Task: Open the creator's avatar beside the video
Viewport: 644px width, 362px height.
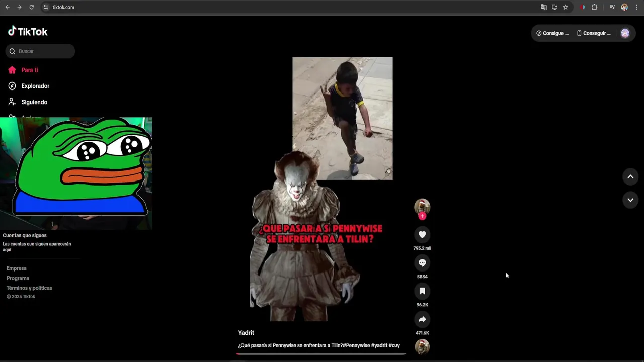Action: coord(422,207)
